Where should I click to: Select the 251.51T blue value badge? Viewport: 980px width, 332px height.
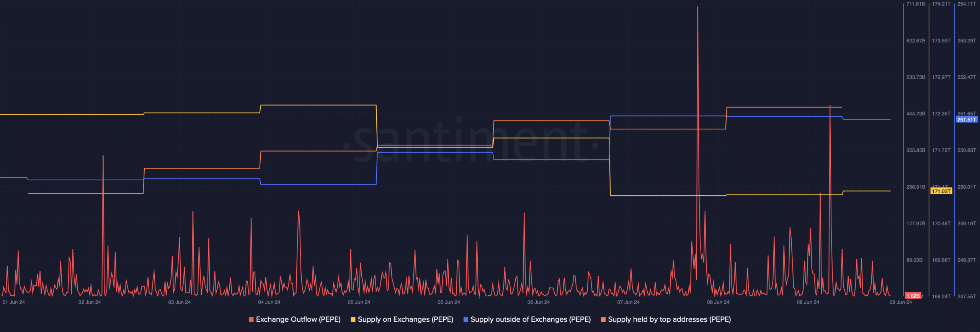967,120
